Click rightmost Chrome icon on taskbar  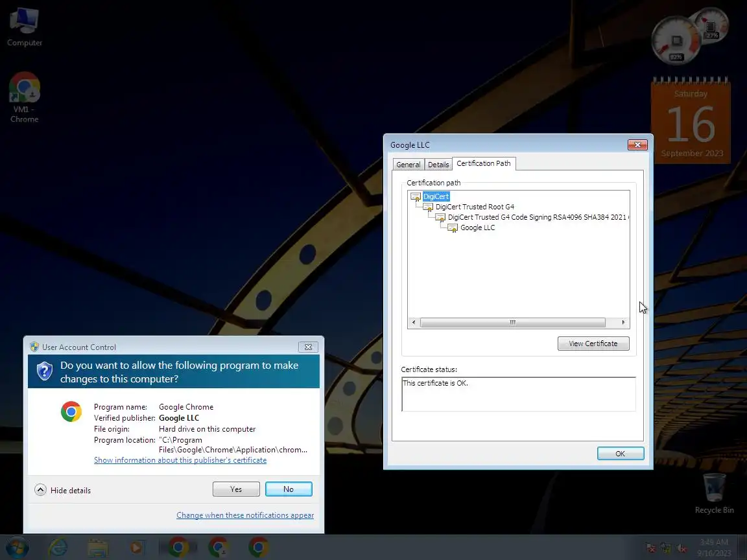pos(258,547)
